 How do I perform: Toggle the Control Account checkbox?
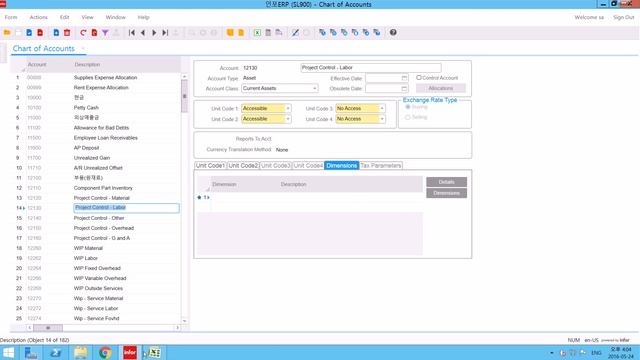(419, 78)
